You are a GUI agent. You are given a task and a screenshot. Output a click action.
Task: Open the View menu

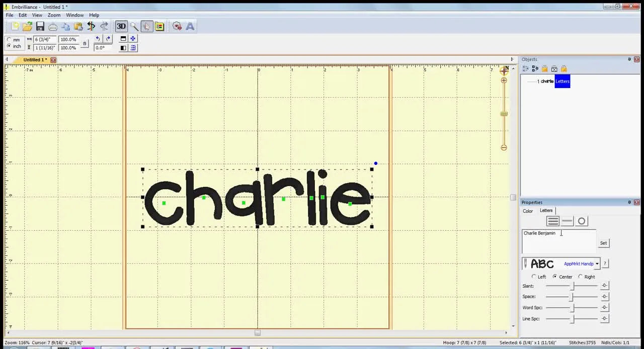click(x=37, y=15)
